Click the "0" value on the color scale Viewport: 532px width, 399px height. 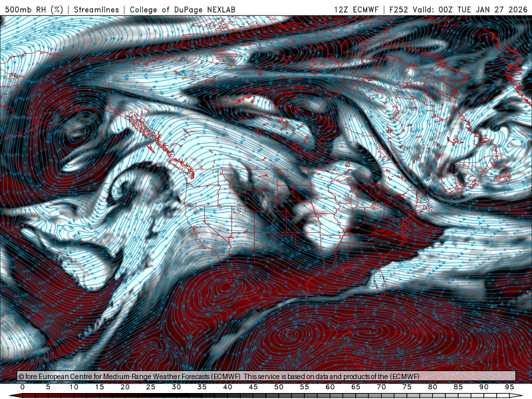click(23, 387)
